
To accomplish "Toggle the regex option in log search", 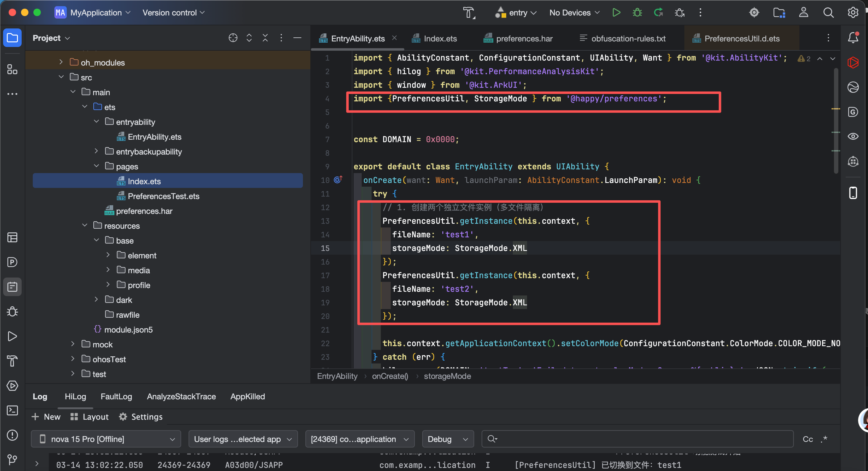I will click(x=824, y=439).
